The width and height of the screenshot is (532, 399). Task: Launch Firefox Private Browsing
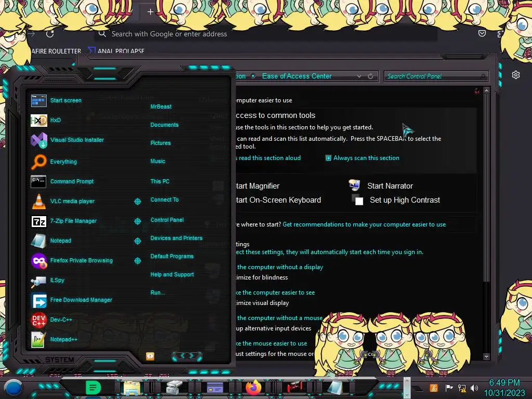point(72,261)
